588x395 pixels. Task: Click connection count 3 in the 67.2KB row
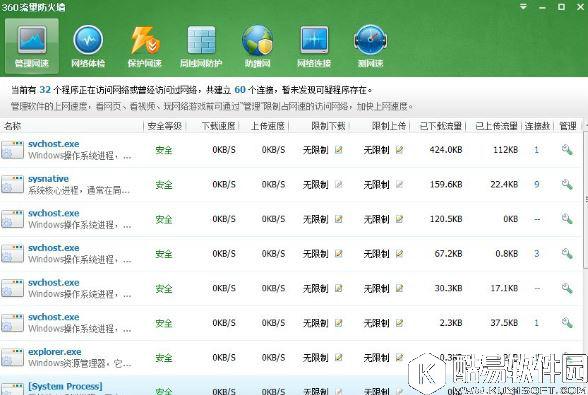tap(537, 254)
